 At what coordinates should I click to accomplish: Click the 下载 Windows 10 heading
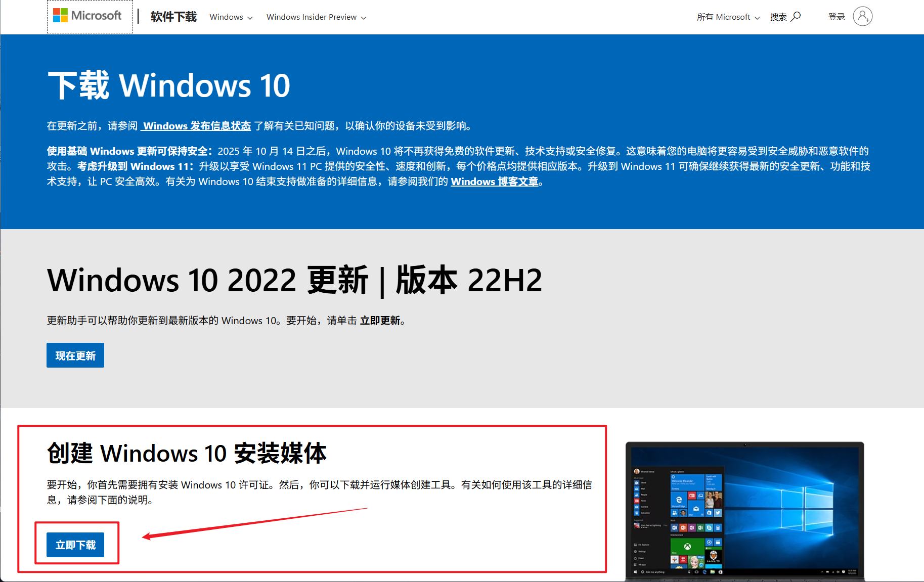(x=169, y=85)
